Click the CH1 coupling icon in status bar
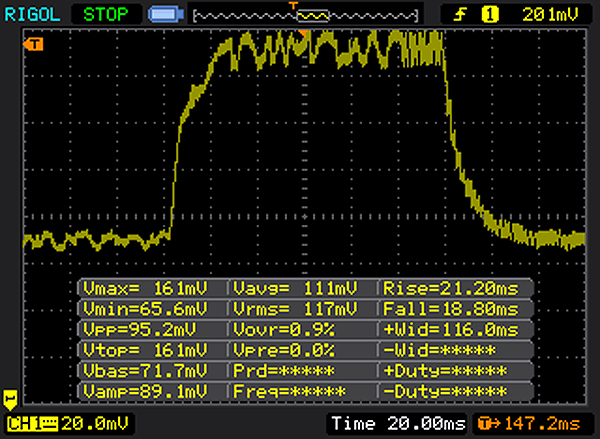 coord(47,424)
